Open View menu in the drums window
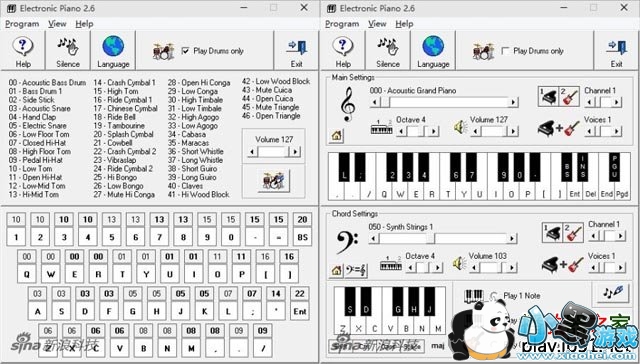The width and height of the screenshot is (640, 364). click(57, 24)
